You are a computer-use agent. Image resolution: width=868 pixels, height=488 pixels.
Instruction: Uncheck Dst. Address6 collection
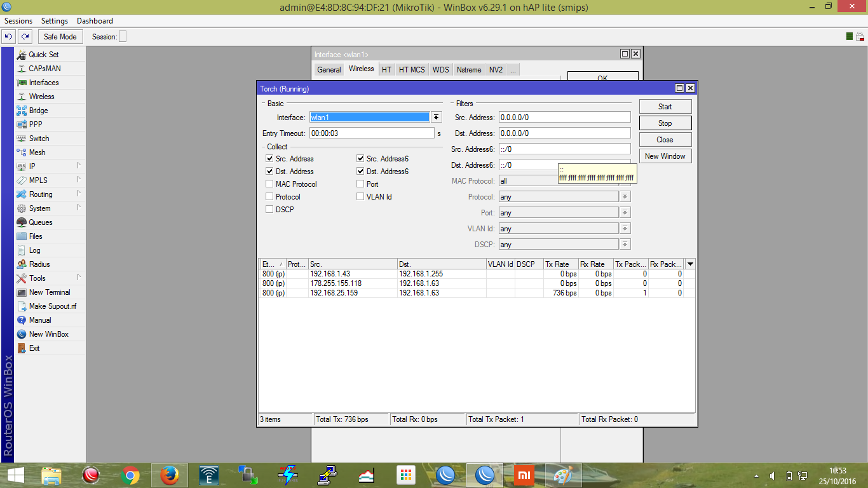click(360, 172)
